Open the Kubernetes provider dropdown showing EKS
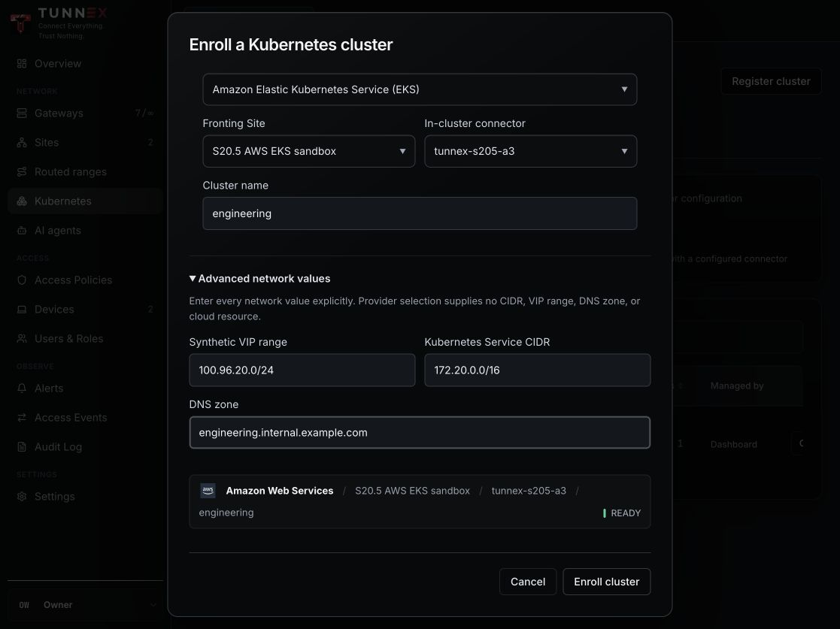The height and width of the screenshot is (629, 840). click(420, 89)
